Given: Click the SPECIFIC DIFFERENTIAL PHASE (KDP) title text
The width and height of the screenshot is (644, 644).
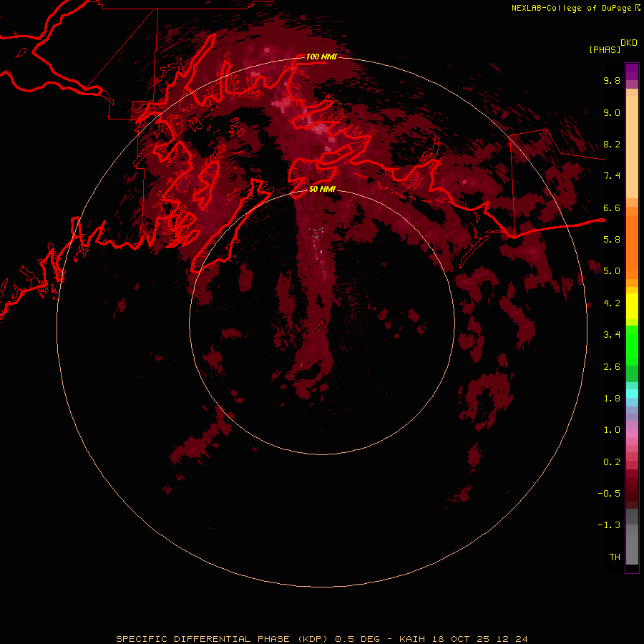Looking at the screenshot, I should tap(222, 639).
